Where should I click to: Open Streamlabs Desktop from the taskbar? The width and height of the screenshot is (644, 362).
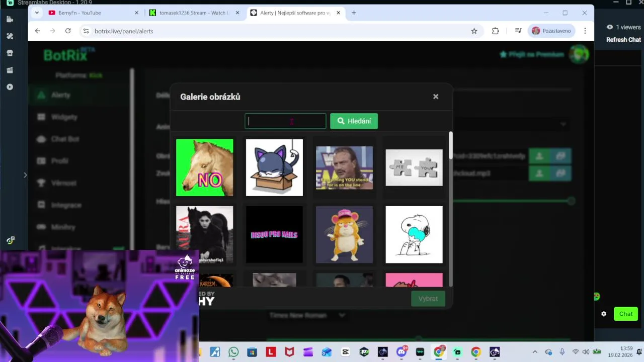pos(457,352)
